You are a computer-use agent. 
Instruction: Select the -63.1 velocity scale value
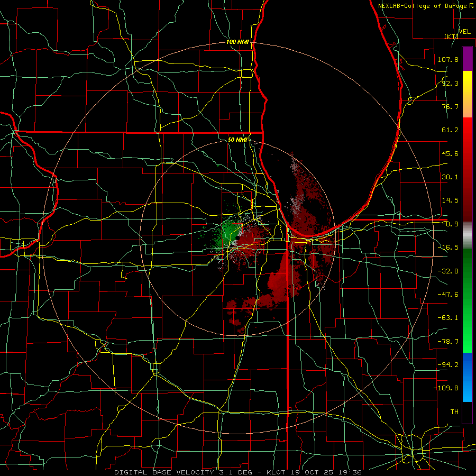pos(448,318)
